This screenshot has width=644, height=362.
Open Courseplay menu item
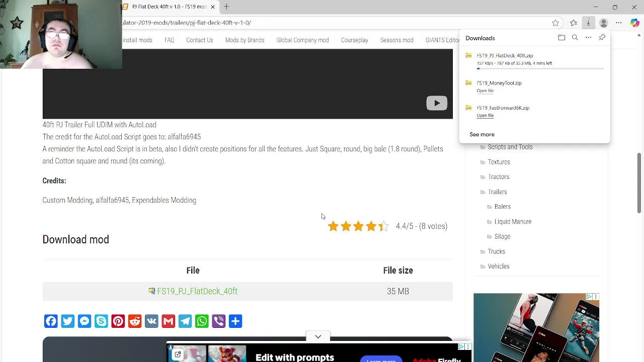click(355, 40)
